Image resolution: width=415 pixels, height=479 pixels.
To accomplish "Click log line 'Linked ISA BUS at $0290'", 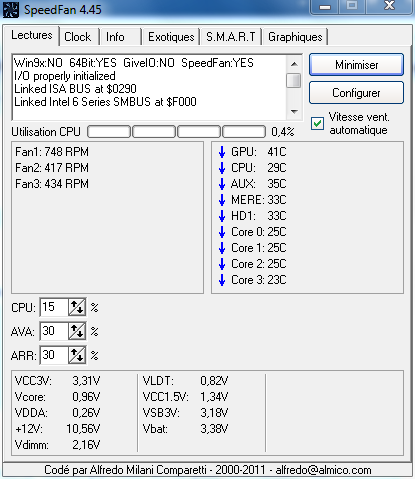I will (75, 89).
